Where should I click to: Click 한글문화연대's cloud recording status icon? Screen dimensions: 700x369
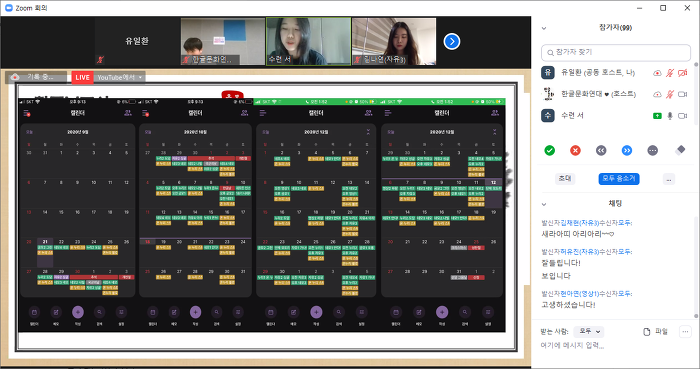coord(657,94)
